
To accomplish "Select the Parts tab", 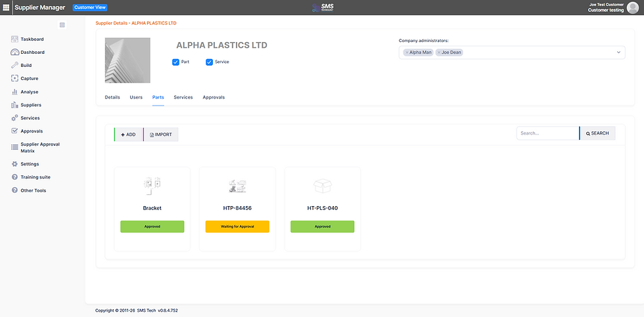I will pyautogui.click(x=158, y=97).
